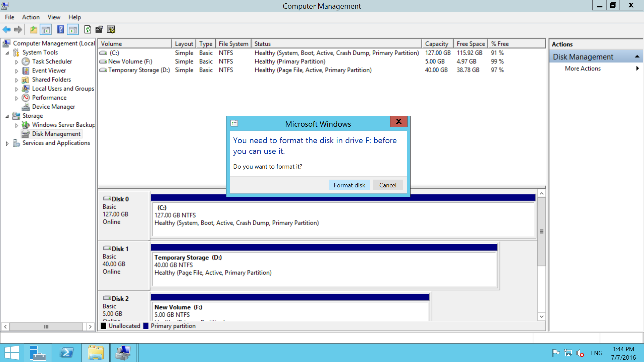The width and height of the screenshot is (644, 362).
Task: Click the settings list toolbar icon with gear
Action: 111,29
